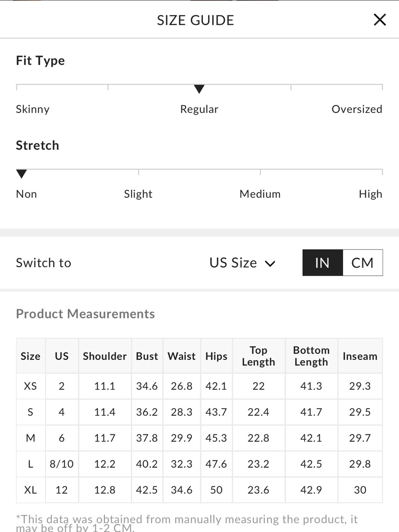Close the Size Guide dialog
The height and width of the screenshot is (532, 399).
pos(379,20)
